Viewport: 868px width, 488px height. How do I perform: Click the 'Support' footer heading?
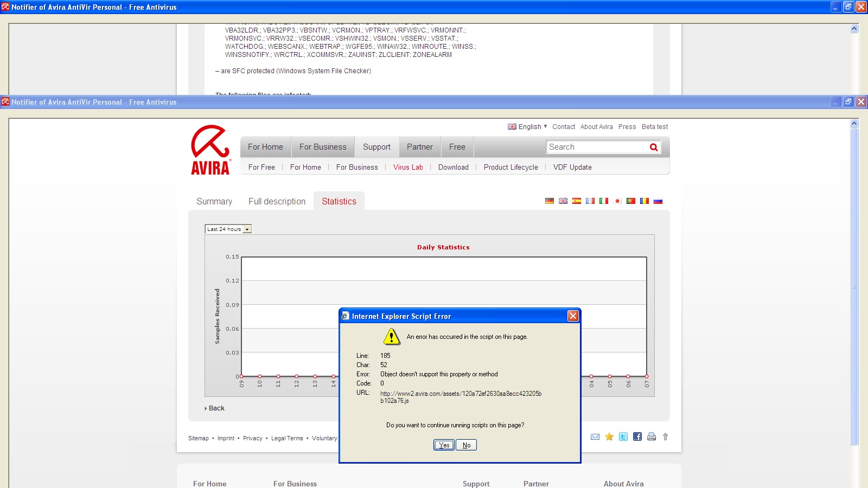pyautogui.click(x=476, y=484)
